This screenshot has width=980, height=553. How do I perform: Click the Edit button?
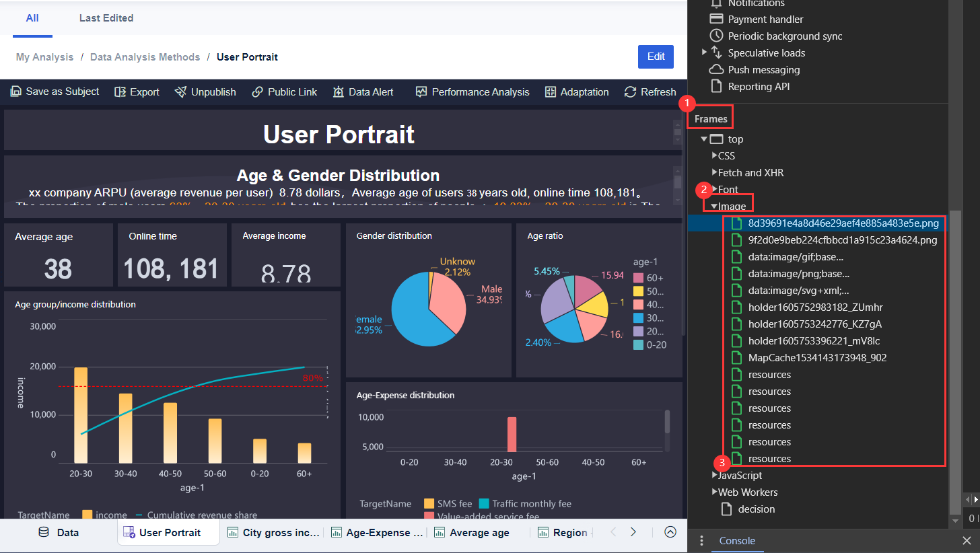click(656, 57)
